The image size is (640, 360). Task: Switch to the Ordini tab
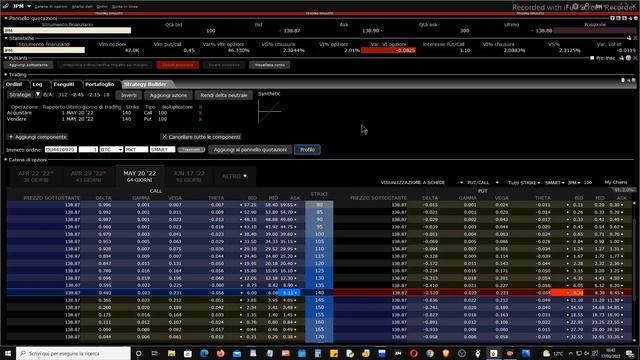14,84
